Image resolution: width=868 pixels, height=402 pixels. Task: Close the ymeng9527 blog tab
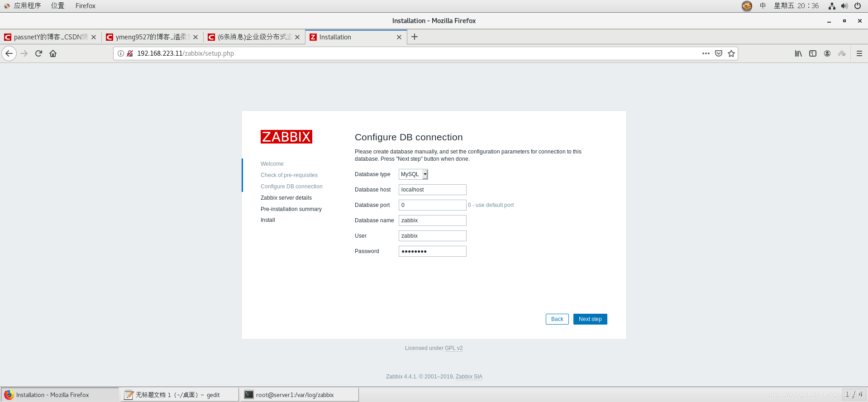click(x=196, y=37)
